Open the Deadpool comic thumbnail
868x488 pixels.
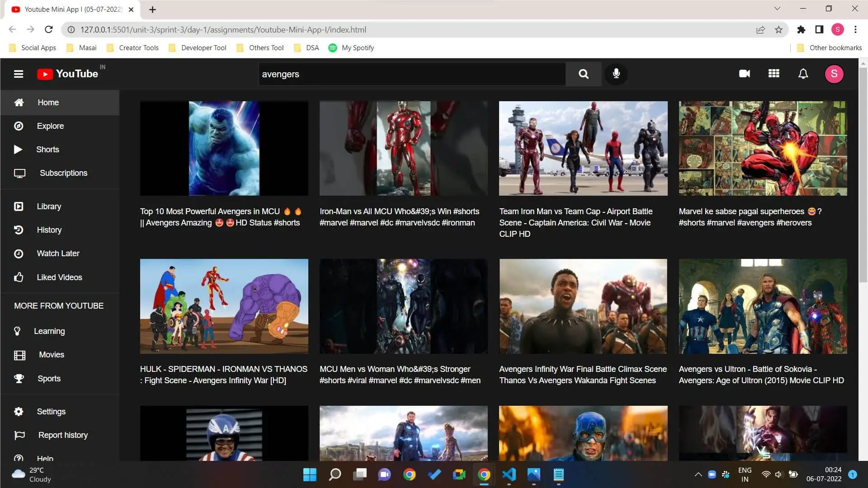(x=763, y=148)
